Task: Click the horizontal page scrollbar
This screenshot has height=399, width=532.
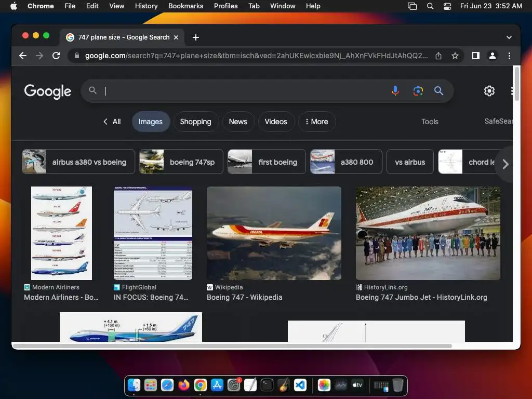Action: 232,345
